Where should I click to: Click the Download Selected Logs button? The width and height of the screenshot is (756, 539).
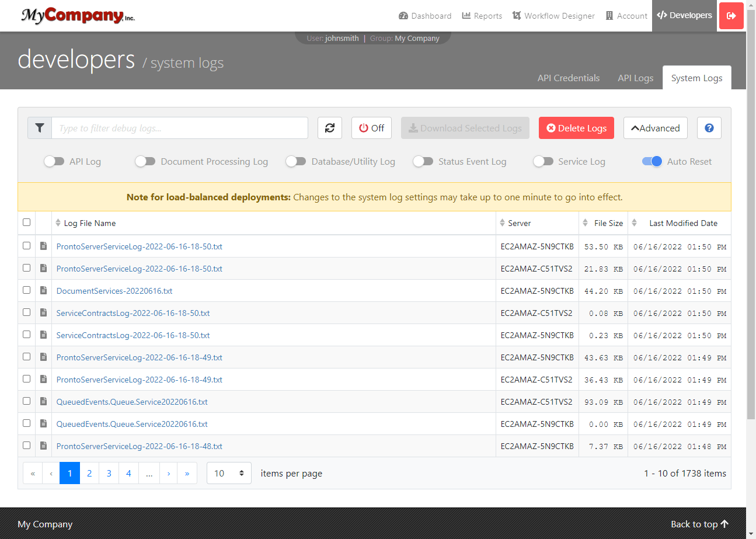click(x=465, y=128)
